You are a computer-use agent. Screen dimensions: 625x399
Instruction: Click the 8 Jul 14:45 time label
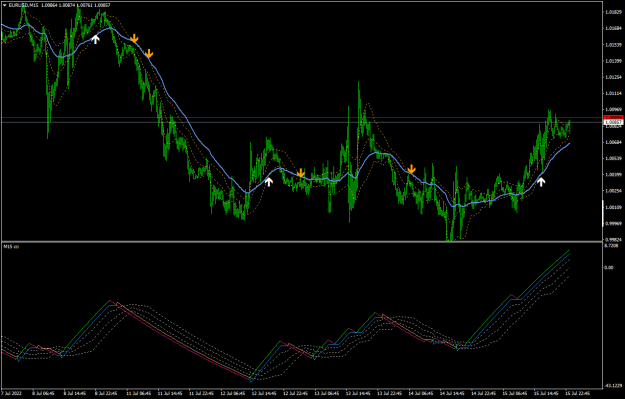click(75, 393)
